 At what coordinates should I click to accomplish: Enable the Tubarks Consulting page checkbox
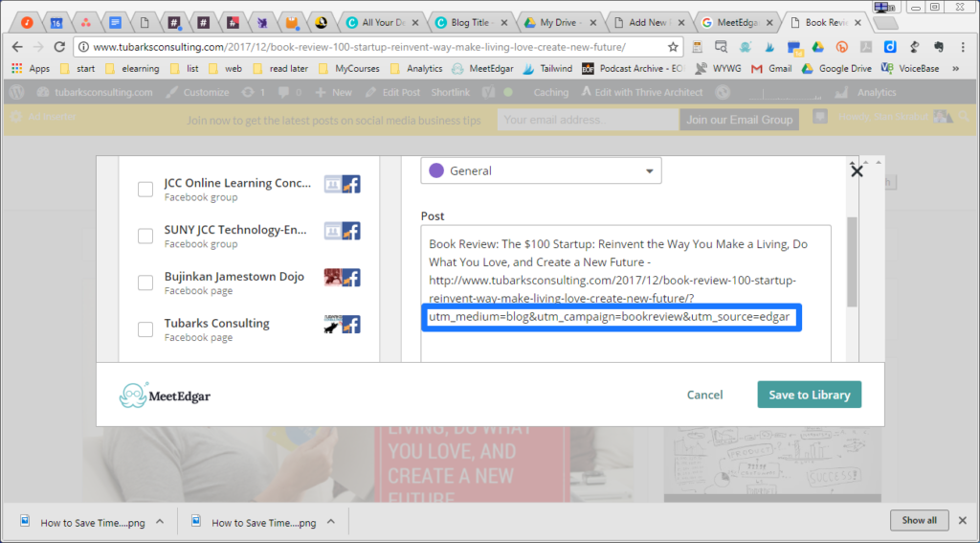145,329
